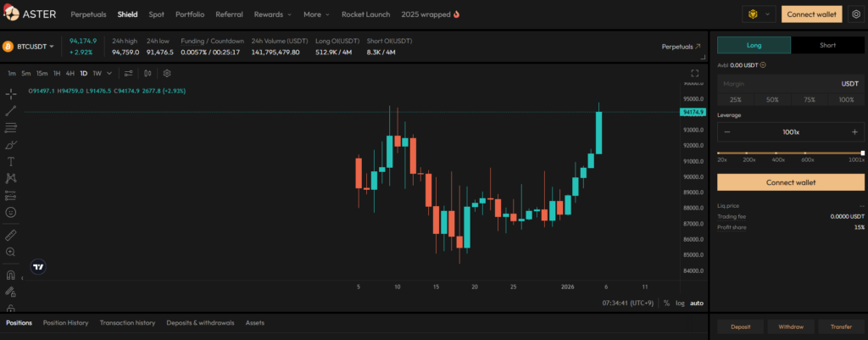868x340 pixels.
Task: Open chart settings gear icon
Action: (167, 73)
